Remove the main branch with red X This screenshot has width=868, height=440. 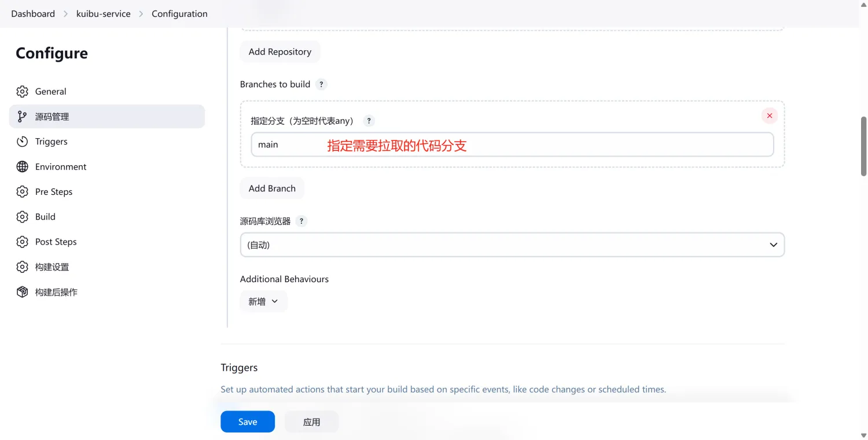coord(769,116)
